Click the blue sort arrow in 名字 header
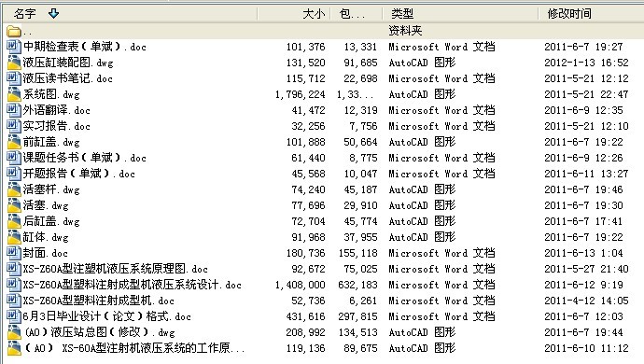Image resolution: width=644 pixels, height=364 pixels. click(x=53, y=14)
